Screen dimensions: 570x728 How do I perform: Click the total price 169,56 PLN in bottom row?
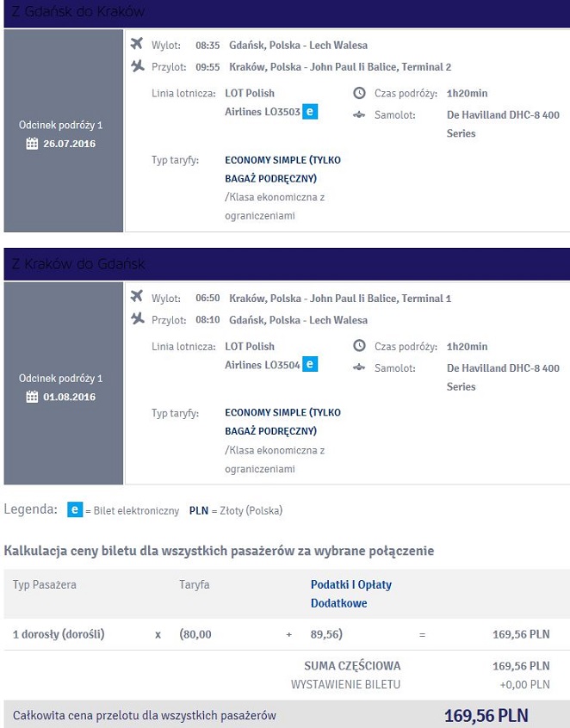tap(486, 715)
